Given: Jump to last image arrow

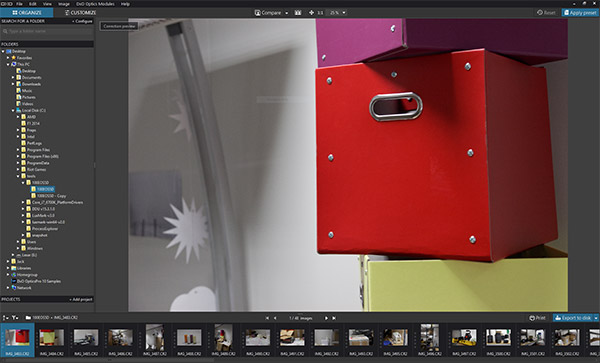Looking at the screenshot, I should point(334,318).
